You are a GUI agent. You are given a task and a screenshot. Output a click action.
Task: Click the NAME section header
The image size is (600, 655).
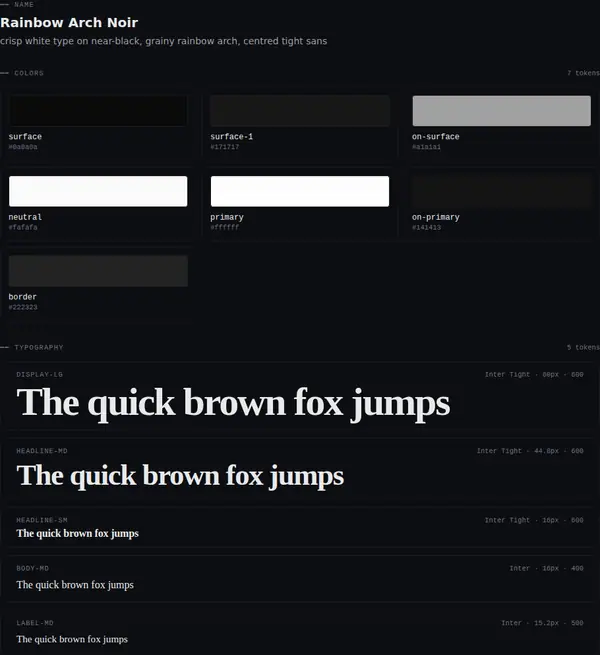(24, 5)
